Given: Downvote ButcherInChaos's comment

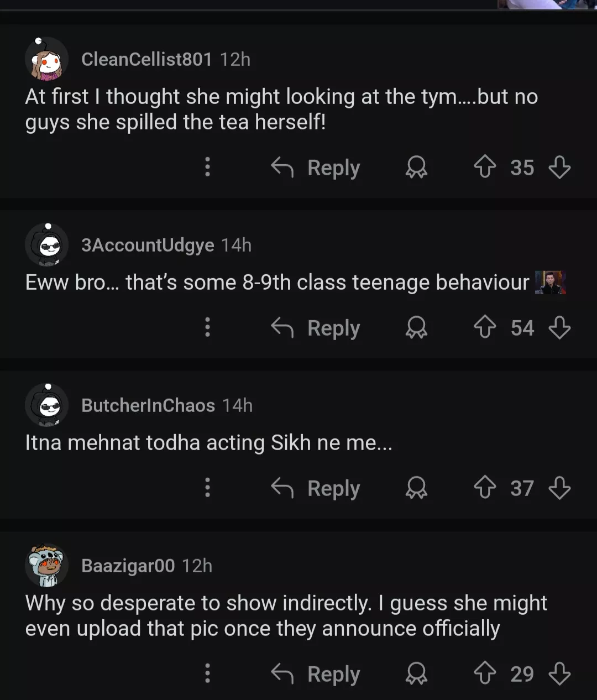Looking at the screenshot, I should click(559, 488).
